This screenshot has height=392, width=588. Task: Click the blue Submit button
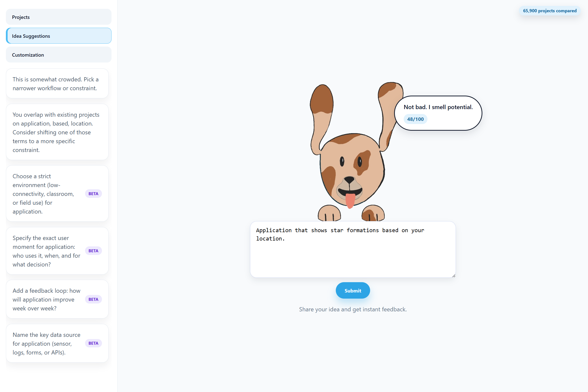click(x=353, y=291)
